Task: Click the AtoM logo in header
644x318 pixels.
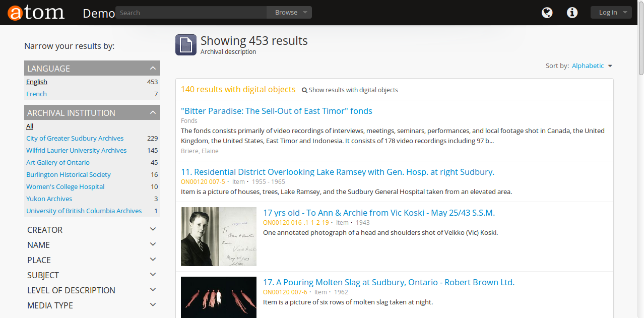Action: click(x=36, y=13)
